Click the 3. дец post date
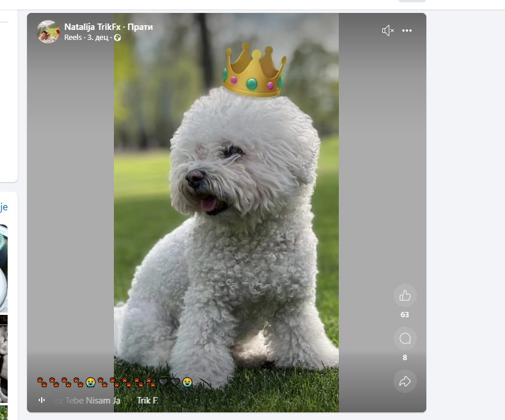This screenshot has height=420, width=505. [x=98, y=38]
